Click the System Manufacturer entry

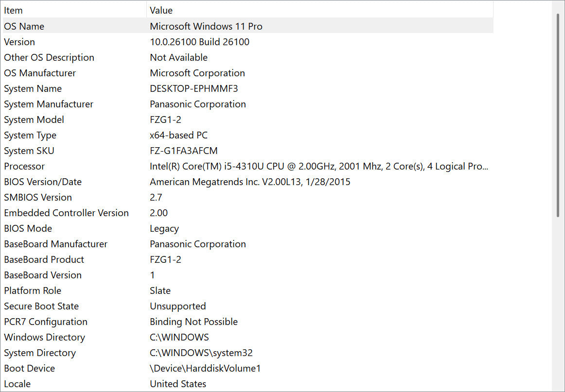point(49,104)
